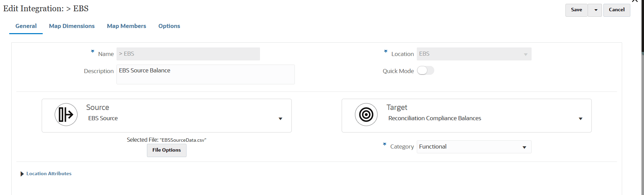Screen dimensions: 644x195
Task: Open the Reconciliation Compliance Balances target dropdown
Action: pos(580,119)
